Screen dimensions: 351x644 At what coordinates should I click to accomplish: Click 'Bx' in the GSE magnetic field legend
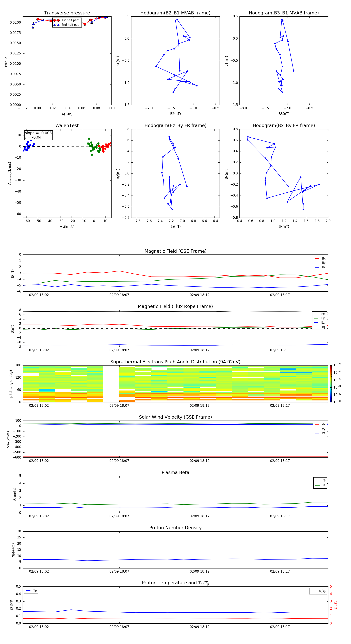click(x=320, y=259)
